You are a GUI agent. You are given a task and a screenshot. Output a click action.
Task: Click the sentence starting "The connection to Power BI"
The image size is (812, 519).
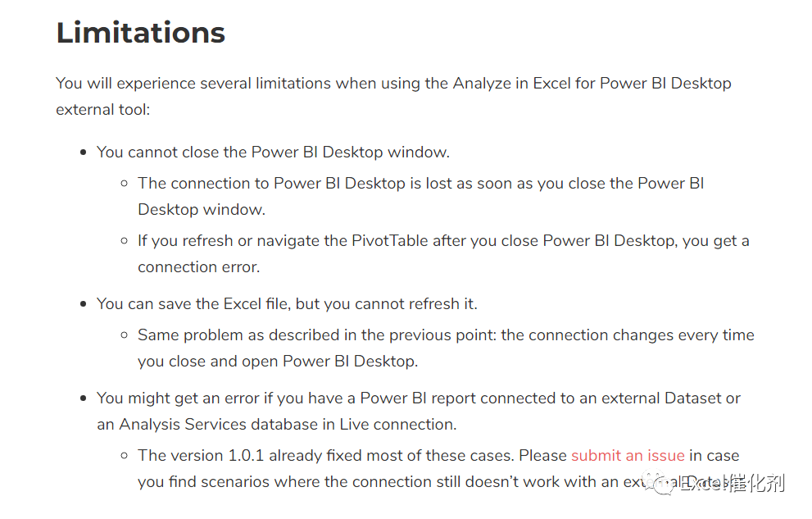(x=420, y=196)
